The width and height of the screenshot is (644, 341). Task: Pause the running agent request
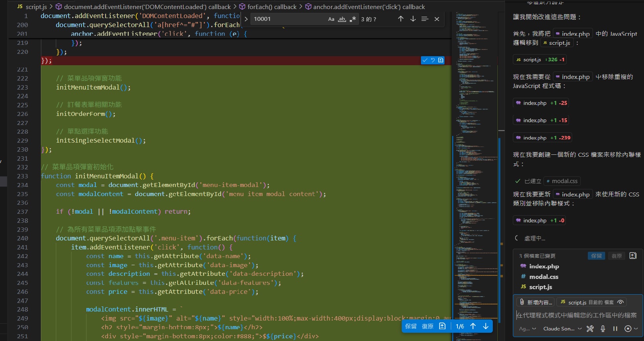coord(615,329)
